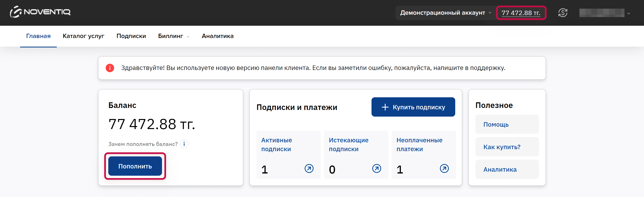Image resolution: width=644 pixels, height=197 pixels.
Task: Open Аналитика link in Полезное panel
Action: (x=507, y=169)
